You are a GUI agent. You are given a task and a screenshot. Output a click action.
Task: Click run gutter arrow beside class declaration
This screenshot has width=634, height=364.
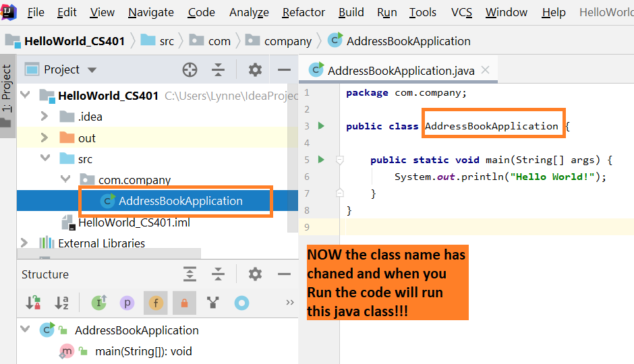(321, 126)
